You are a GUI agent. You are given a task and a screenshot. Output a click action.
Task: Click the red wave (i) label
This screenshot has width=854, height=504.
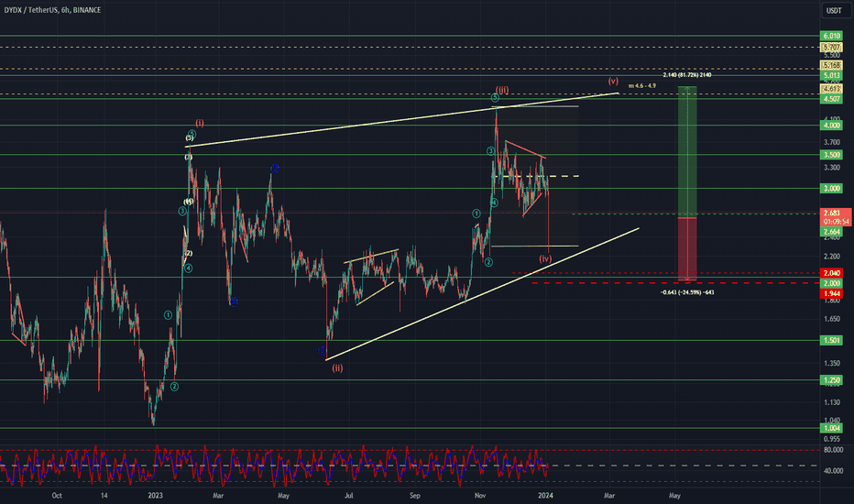point(200,123)
